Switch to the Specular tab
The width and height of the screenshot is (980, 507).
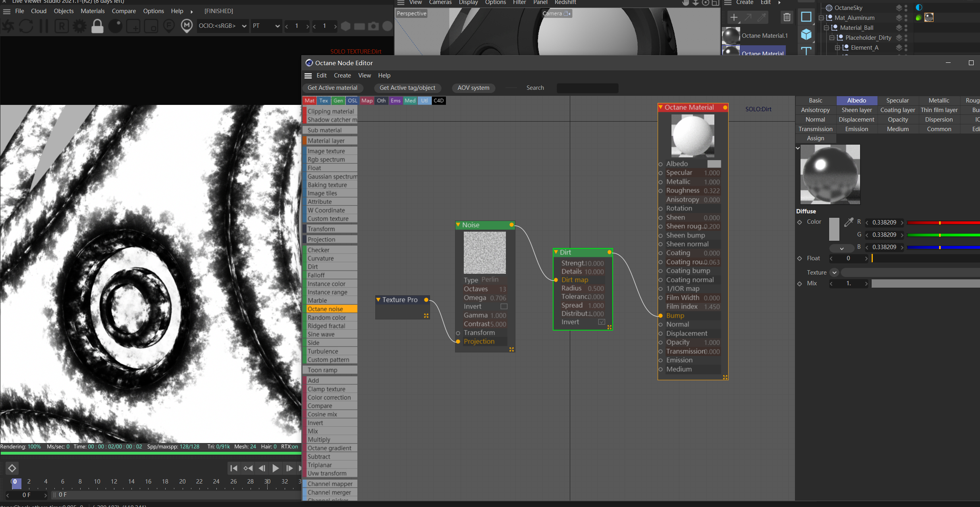(897, 101)
